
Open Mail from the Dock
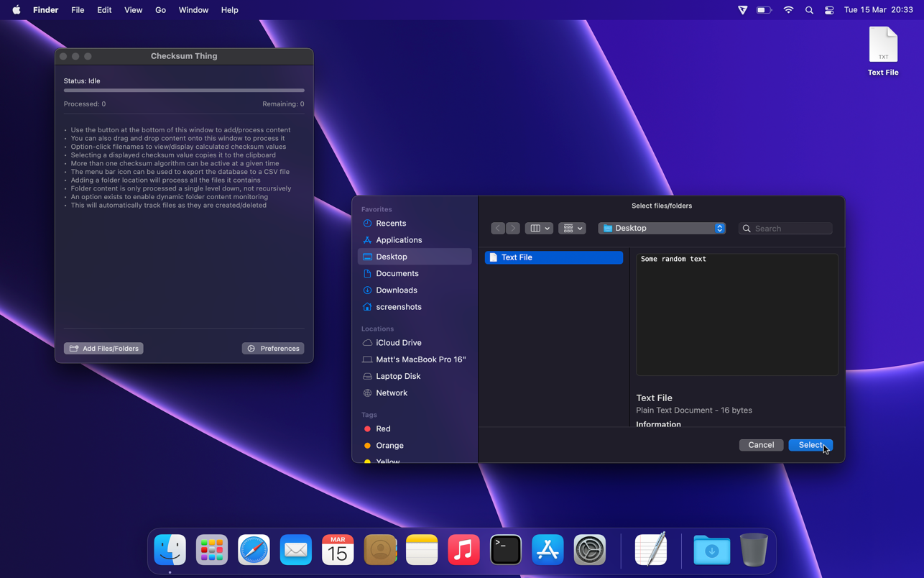pyautogui.click(x=296, y=550)
